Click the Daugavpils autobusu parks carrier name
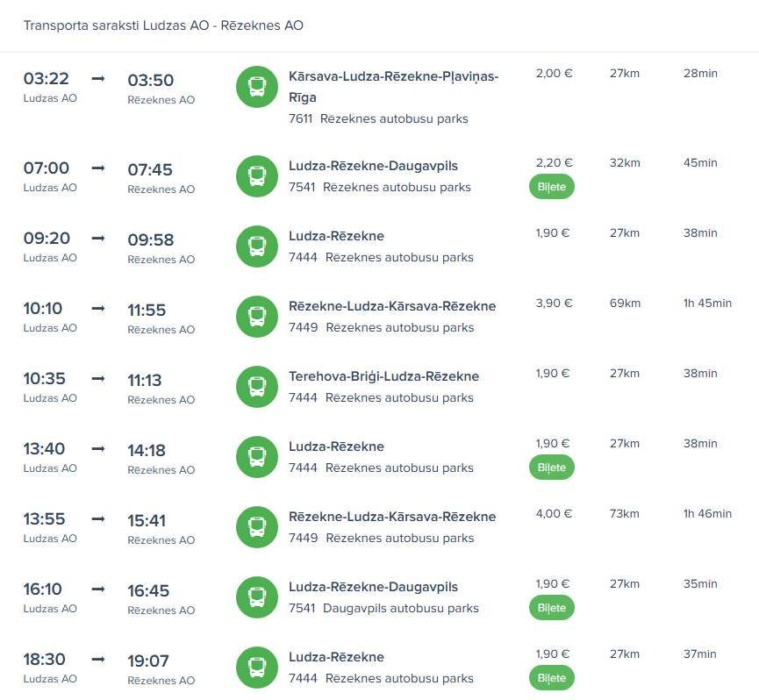Viewport: 759px width, 700px height. pos(400,608)
